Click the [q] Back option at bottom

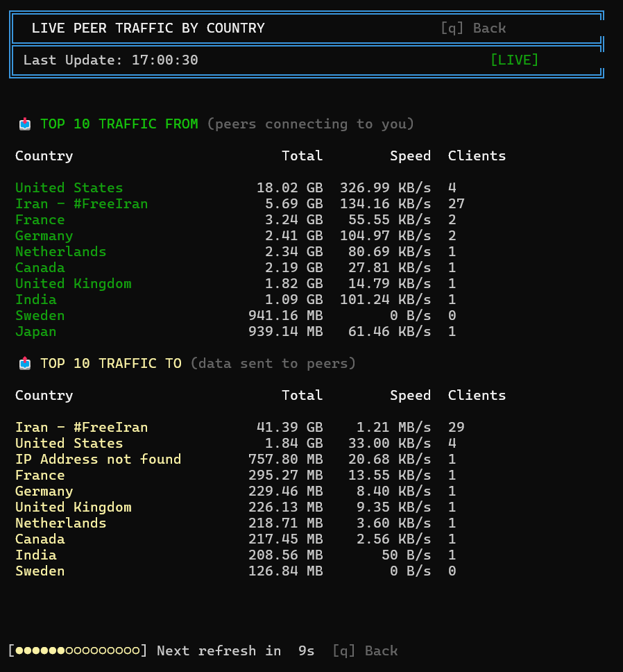[x=364, y=651]
